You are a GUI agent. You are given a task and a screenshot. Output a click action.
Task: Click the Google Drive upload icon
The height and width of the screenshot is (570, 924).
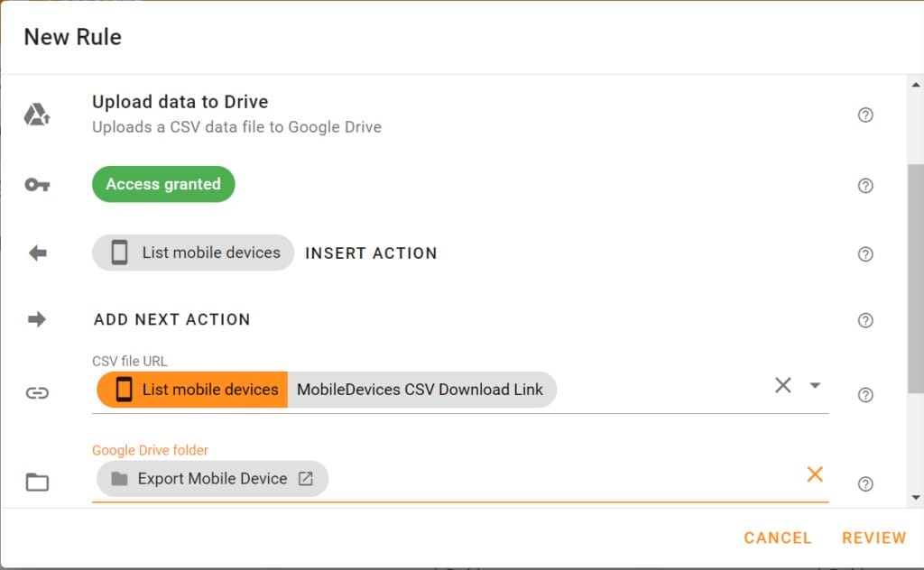(x=36, y=114)
